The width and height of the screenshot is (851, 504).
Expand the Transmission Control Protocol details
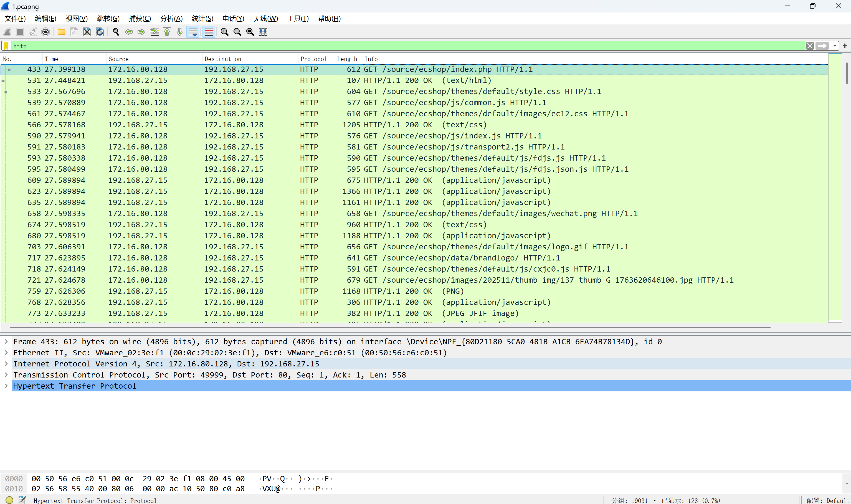pos(6,375)
